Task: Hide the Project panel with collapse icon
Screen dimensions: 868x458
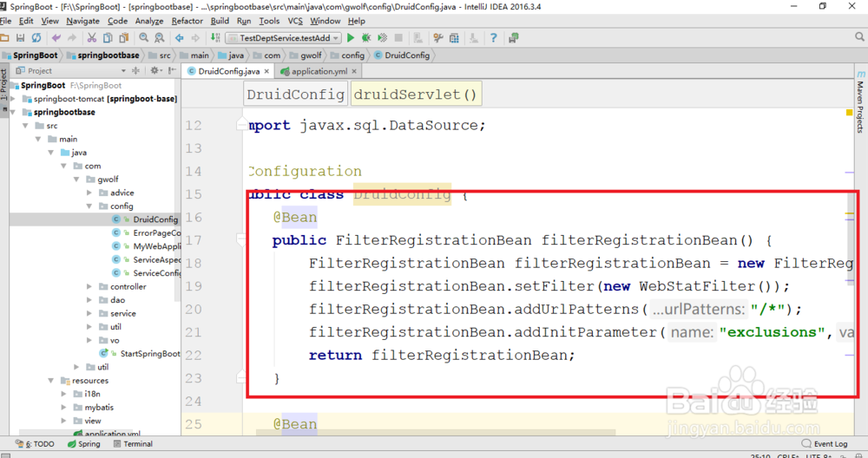Action: [172, 70]
